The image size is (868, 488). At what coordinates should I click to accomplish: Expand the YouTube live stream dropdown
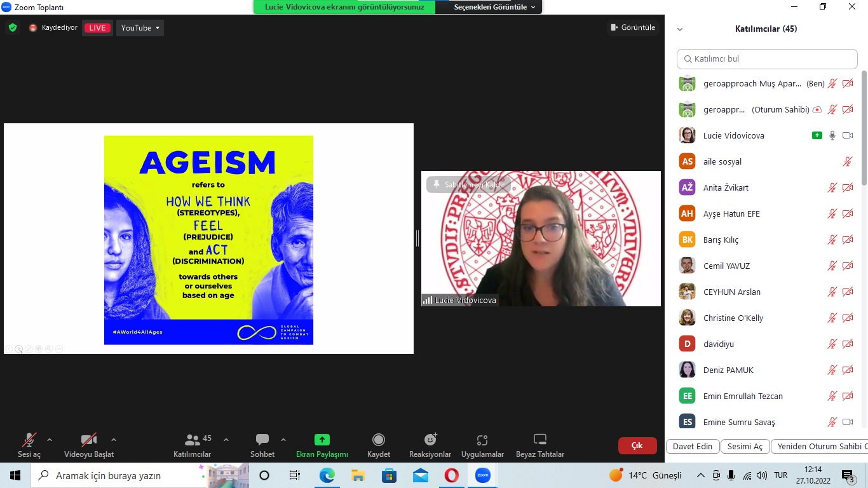[140, 28]
